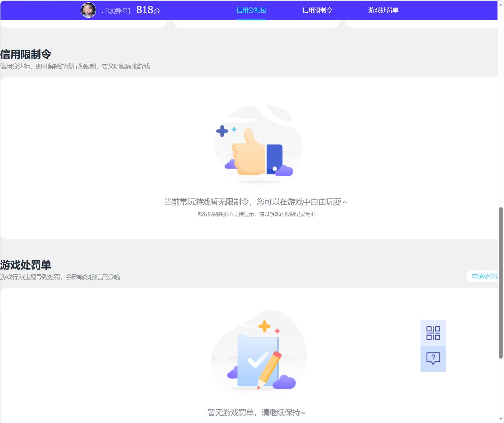Click the 申请处罚 button on the right

point(482,276)
